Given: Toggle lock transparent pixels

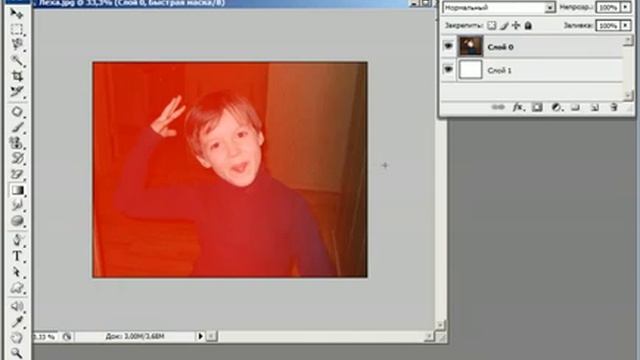Looking at the screenshot, I should (x=492, y=25).
